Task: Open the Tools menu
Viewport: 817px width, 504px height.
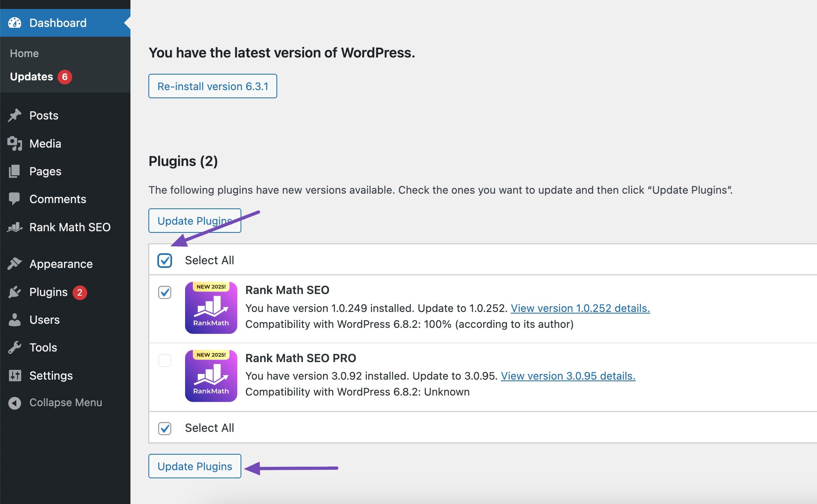Action: tap(65, 347)
